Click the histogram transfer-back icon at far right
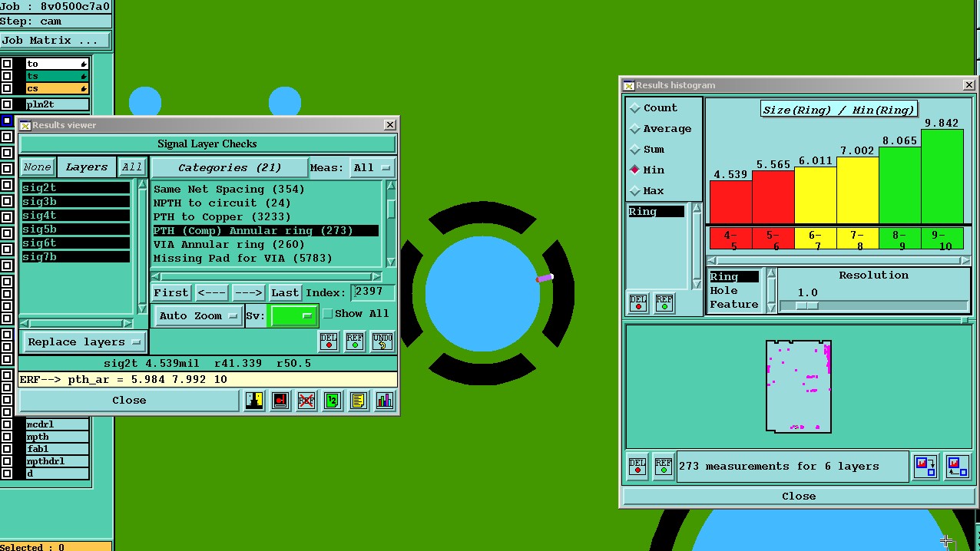Viewport: 980px width, 551px height. coord(957,466)
